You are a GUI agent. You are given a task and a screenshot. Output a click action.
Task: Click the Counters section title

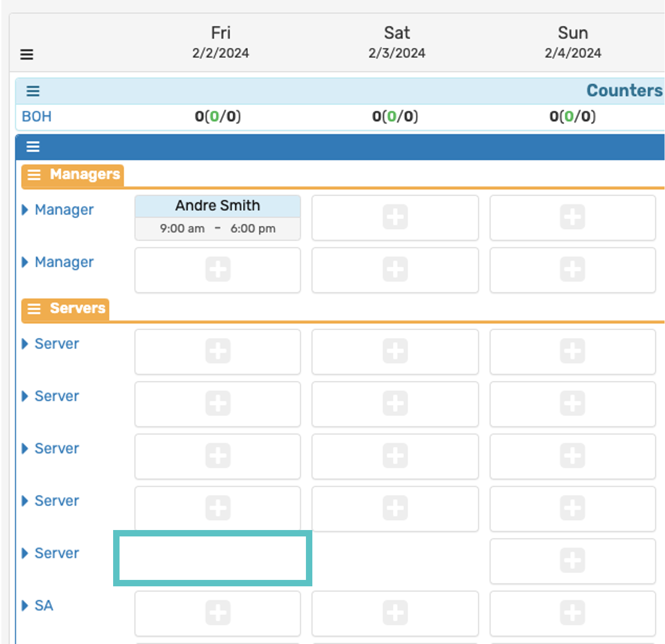(624, 91)
